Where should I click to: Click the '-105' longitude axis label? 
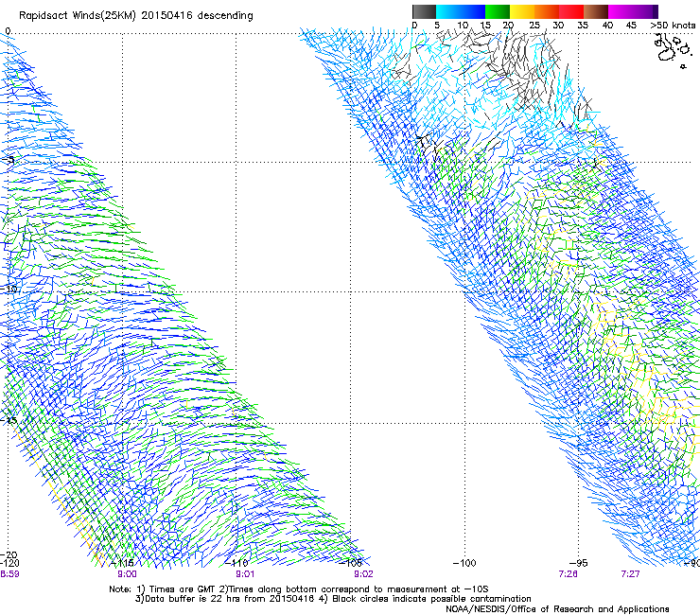pyautogui.click(x=351, y=563)
